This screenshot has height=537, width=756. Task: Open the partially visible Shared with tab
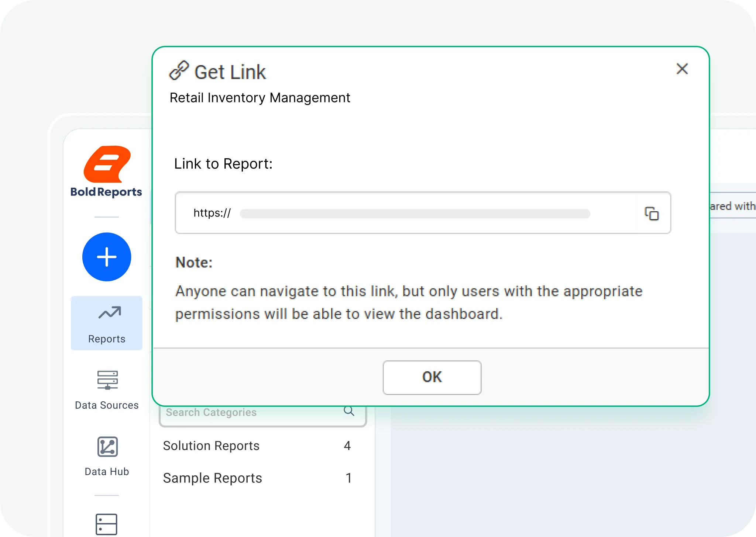point(733,206)
